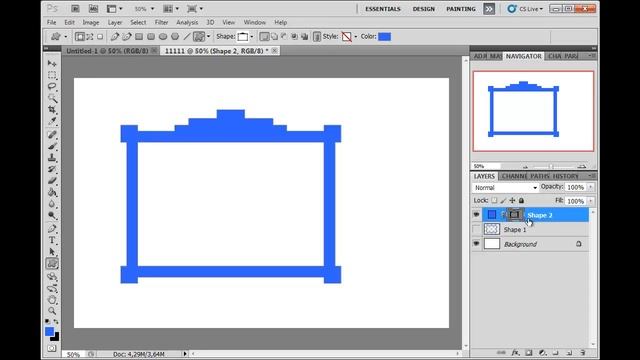Select the Type tool
The width and height of the screenshot is (640, 360).
click(x=52, y=240)
